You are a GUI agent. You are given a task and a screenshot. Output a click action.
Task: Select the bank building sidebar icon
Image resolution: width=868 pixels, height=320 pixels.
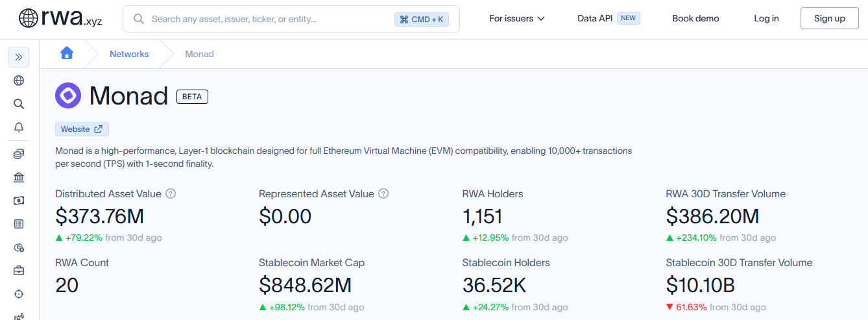click(x=19, y=178)
